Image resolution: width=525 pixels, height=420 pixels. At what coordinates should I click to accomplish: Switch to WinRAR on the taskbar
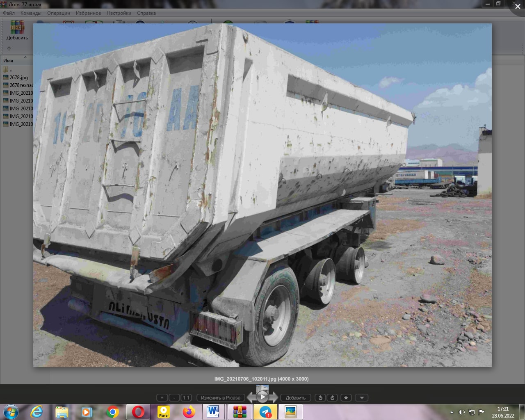click(x=240, y=412)
